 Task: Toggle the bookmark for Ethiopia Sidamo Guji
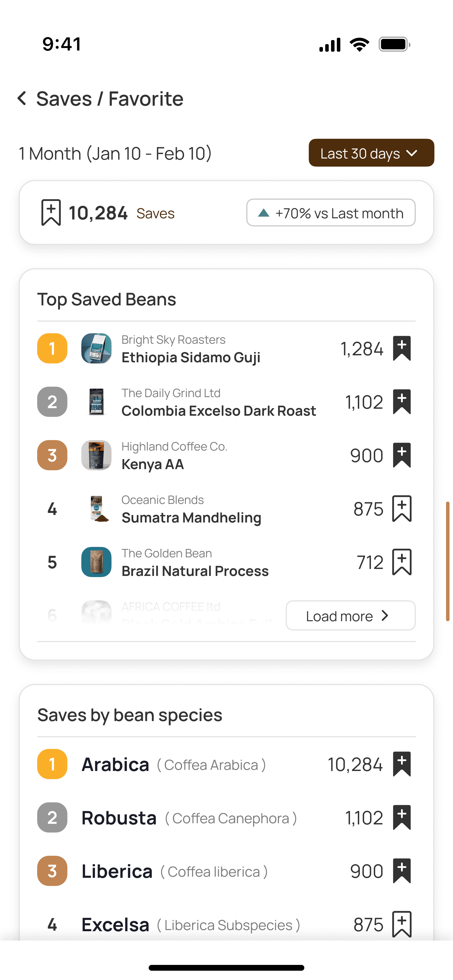tap(402, 348)
